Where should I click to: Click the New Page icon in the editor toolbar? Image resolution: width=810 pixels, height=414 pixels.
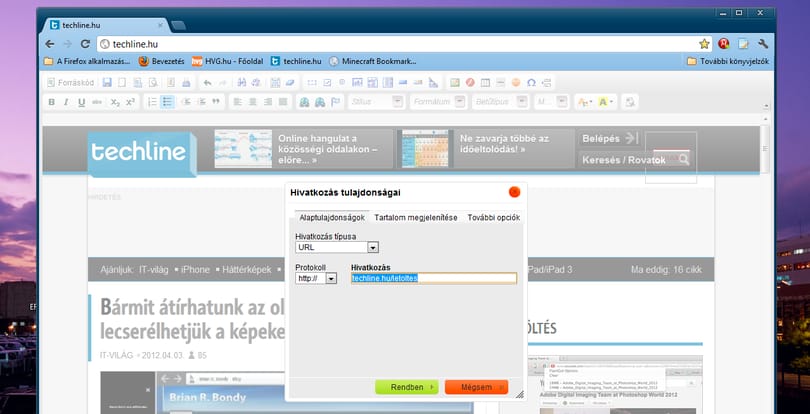(x=122, y=83)
